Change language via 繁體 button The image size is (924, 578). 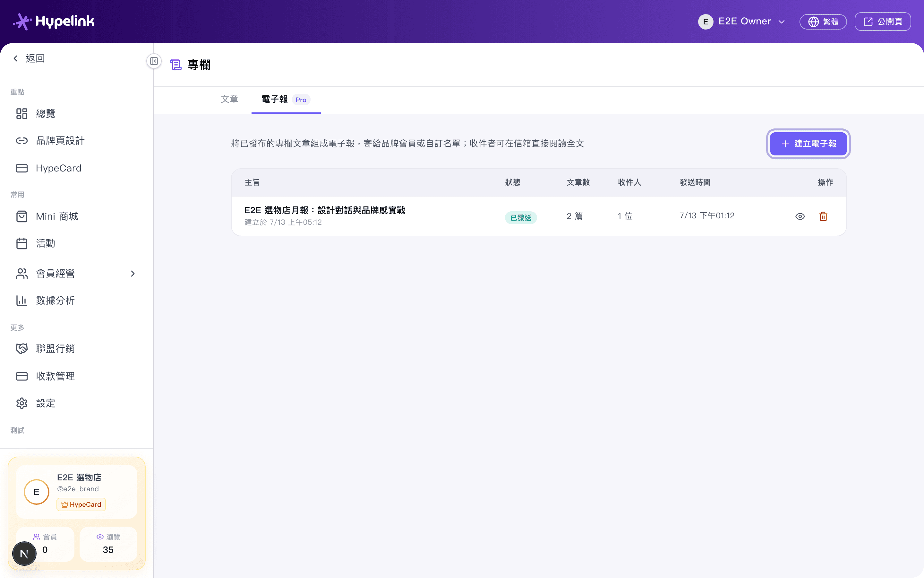(823, 22)
